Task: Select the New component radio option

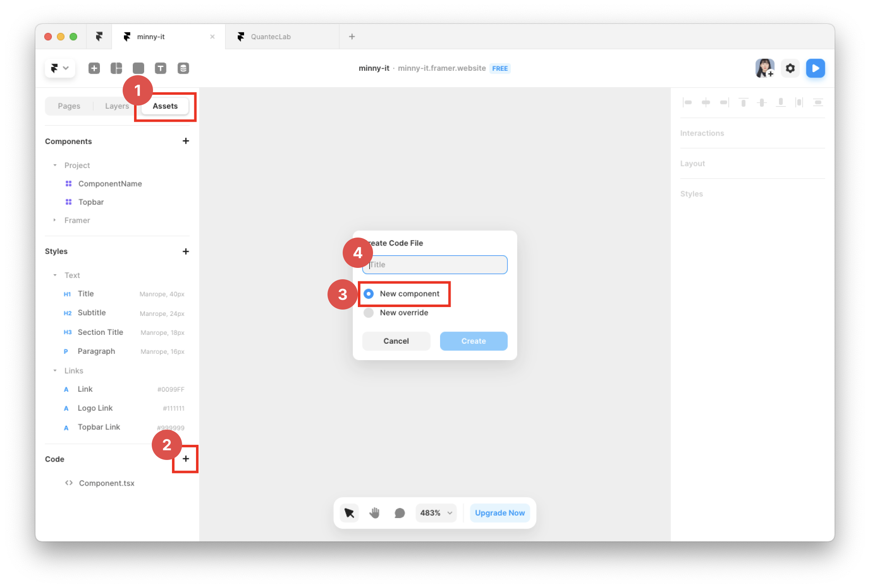Action: pyautogui.click(x=369, y=294)
